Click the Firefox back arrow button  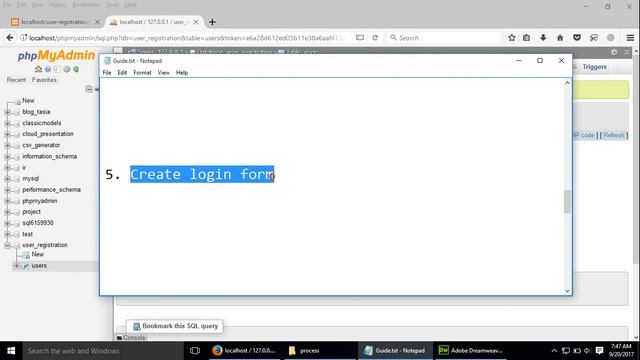[x=10, y=38]
